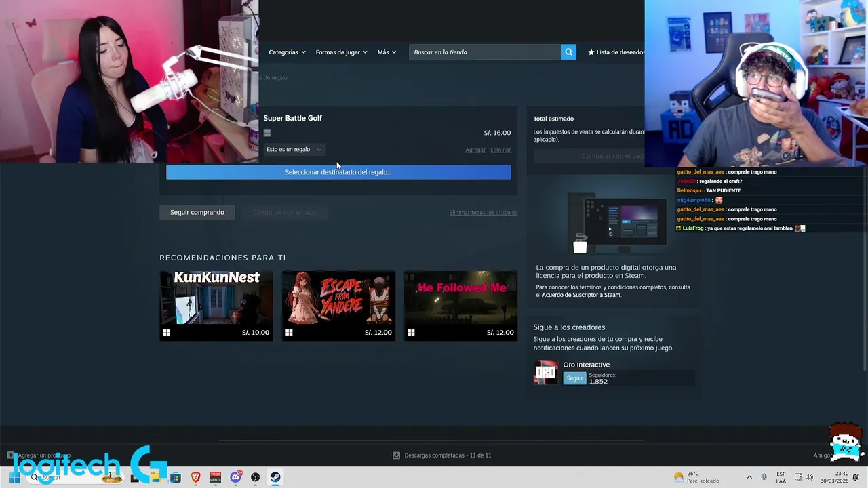Click Agregar un producto plus icon
The image size is (868, 488).
[x=11, y=455]
